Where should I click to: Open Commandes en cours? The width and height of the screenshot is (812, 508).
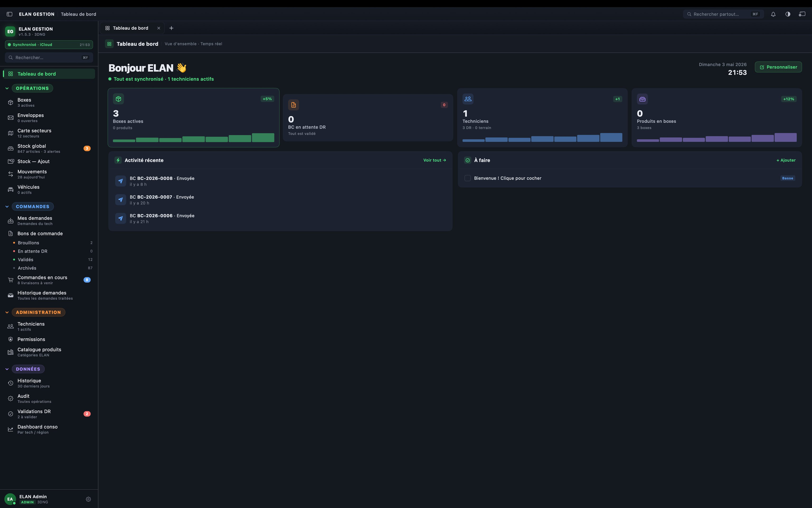point(49,280)
